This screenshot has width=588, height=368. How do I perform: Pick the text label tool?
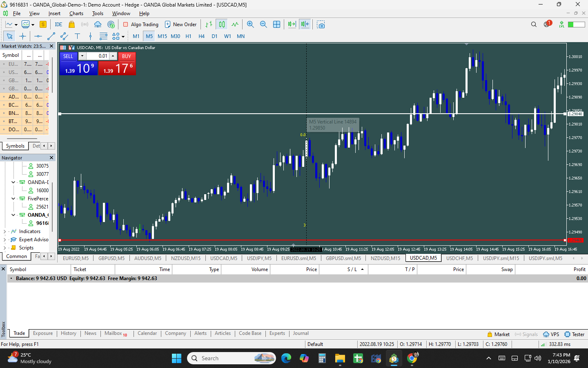77,36
